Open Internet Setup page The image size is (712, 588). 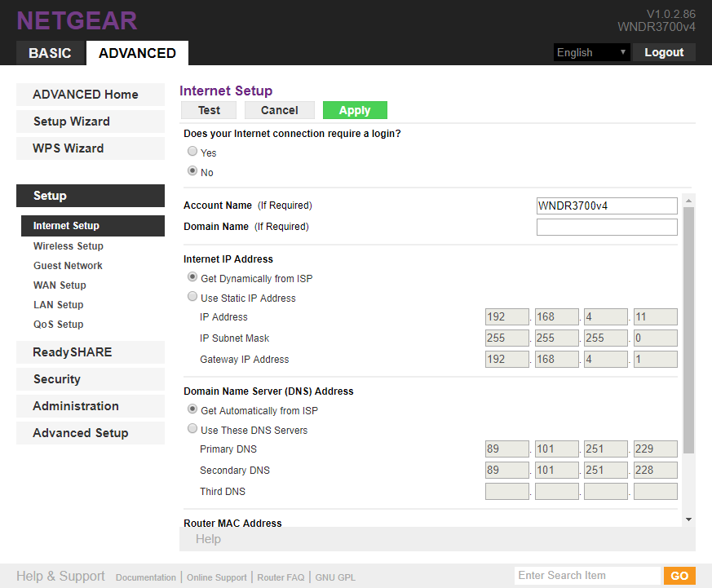(93, 226)
